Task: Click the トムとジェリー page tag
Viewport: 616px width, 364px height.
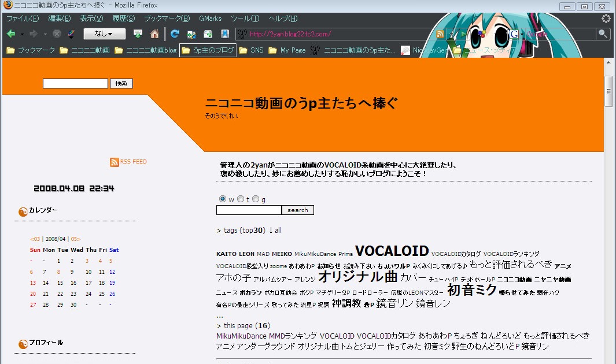Action: click(x=362, y=346)
